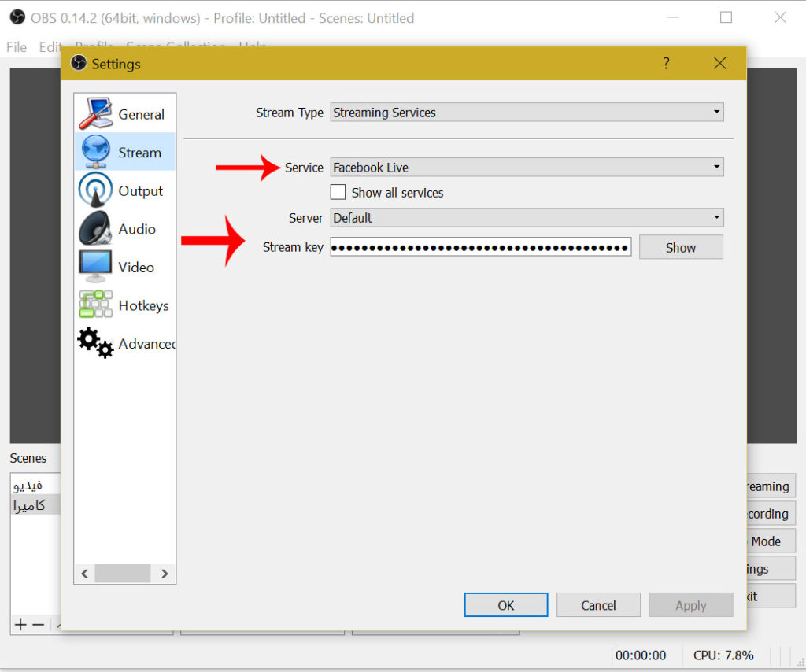Maximize the OBS main window
Viewport: 806px width, 672px height.
[x=726, y=17]
